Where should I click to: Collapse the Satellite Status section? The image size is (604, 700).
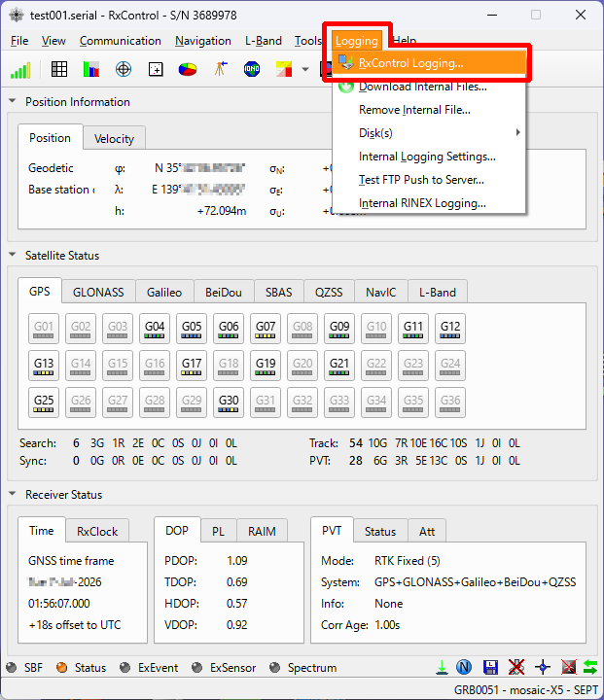[x=13, y=255]
